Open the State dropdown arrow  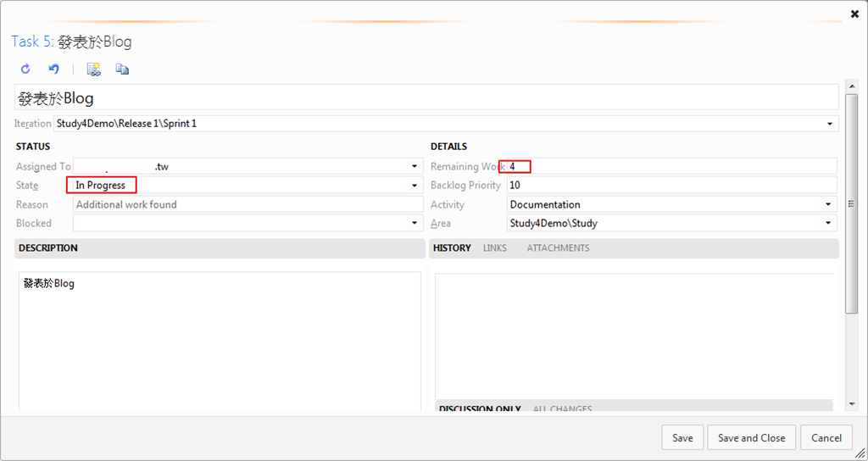point(415,186)
